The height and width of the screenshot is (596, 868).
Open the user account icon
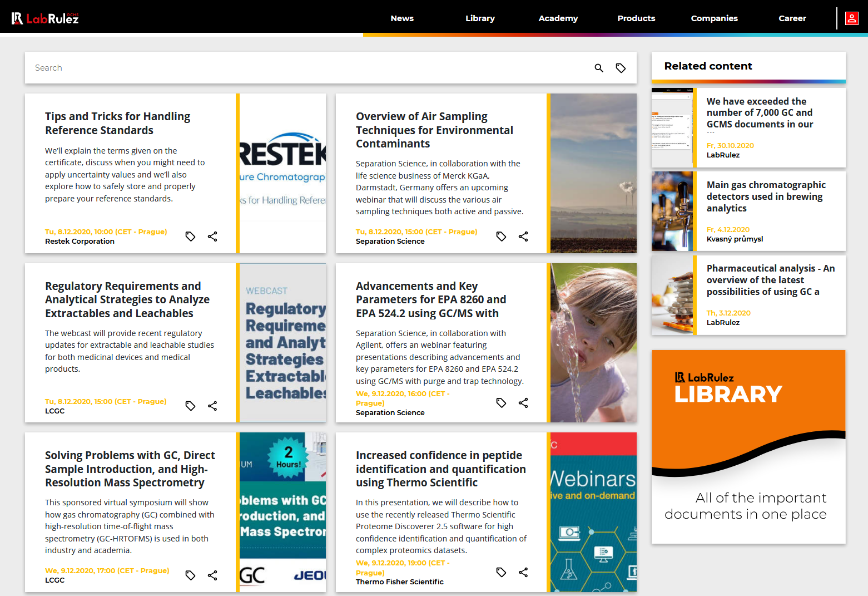click(851, 18)
